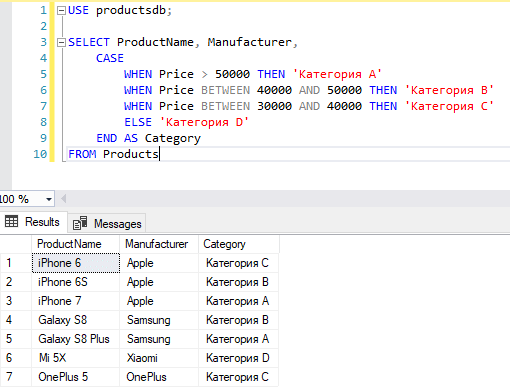510x392 pixels.
Task: Select the 'Mi 5X' cell
Action: (76, 358)
